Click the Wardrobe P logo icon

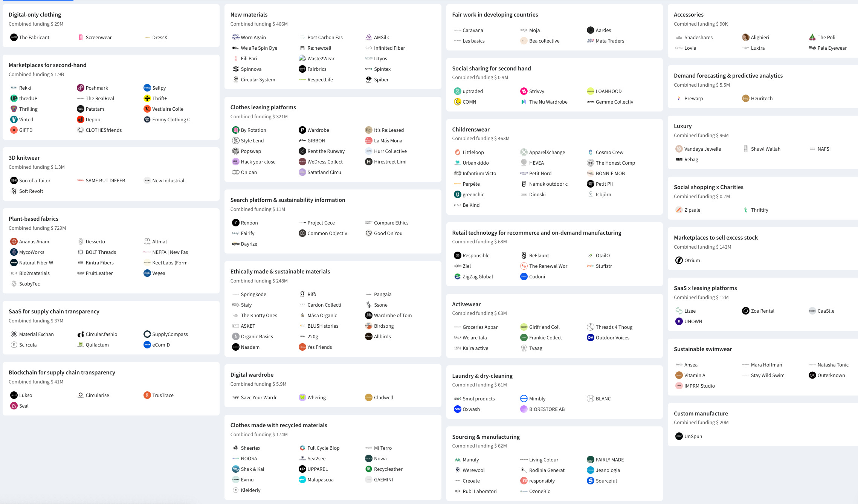[x=302, y=130]
